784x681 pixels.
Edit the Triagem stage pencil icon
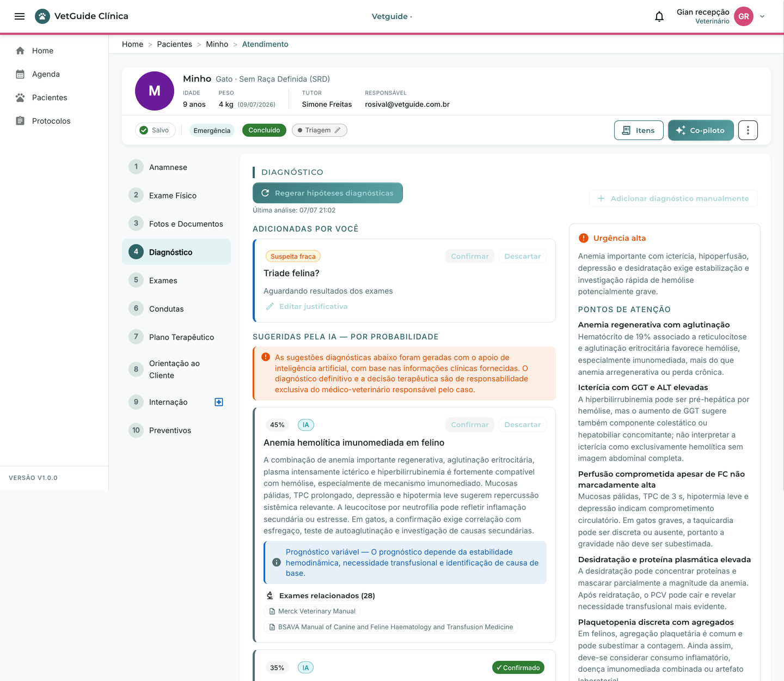(x=338, y=130)
